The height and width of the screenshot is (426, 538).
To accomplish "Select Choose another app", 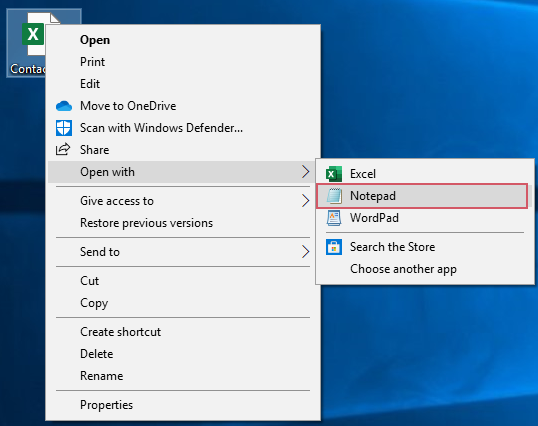I will (425, 269).
